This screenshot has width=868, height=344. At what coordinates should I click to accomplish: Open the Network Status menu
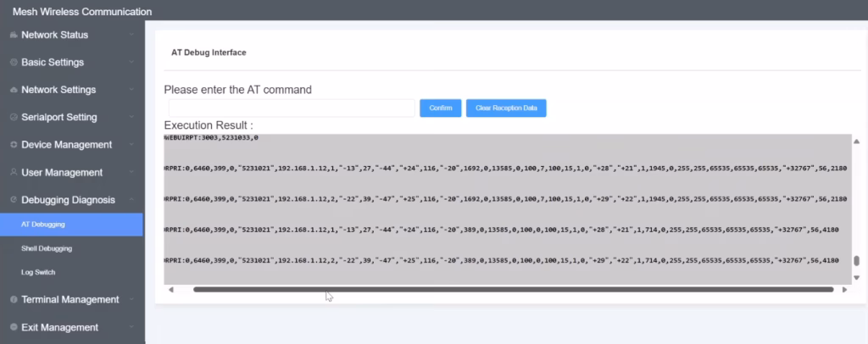[72, 35]
